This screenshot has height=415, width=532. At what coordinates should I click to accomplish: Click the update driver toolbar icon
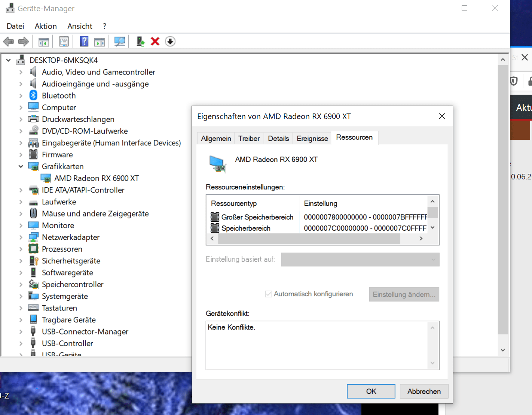(141, 42)
